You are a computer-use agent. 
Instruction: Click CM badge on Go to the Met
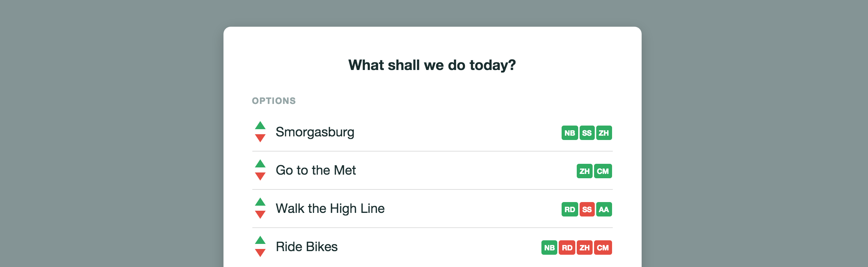pos(603,171)
